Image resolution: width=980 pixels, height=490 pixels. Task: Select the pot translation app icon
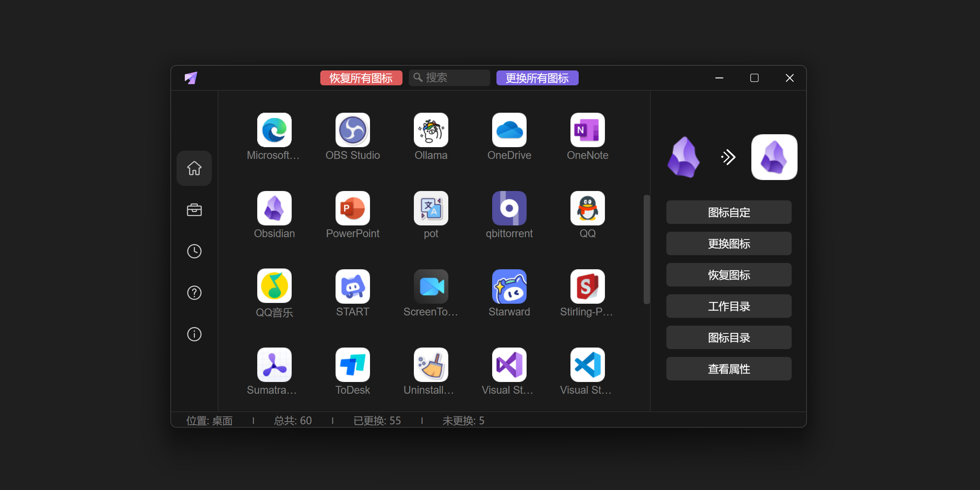tap(431, 208)
